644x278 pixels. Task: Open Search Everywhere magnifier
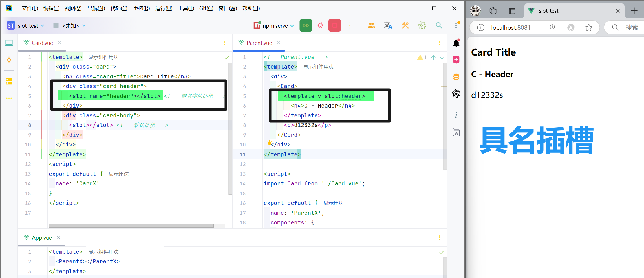click(x=439, y=25)
